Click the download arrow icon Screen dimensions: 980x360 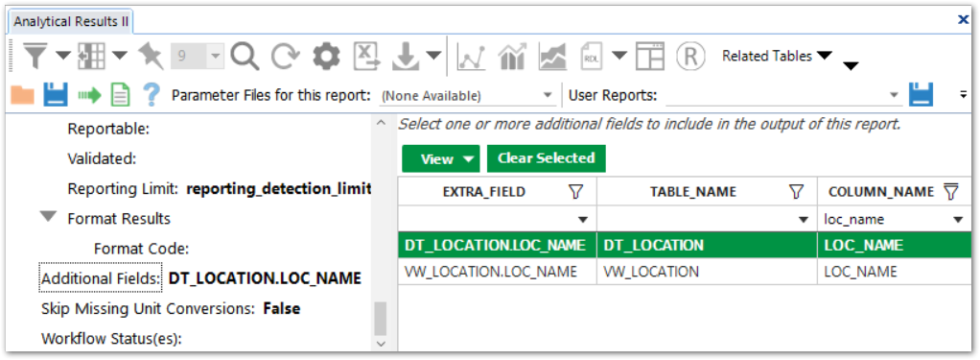[405, 57]
